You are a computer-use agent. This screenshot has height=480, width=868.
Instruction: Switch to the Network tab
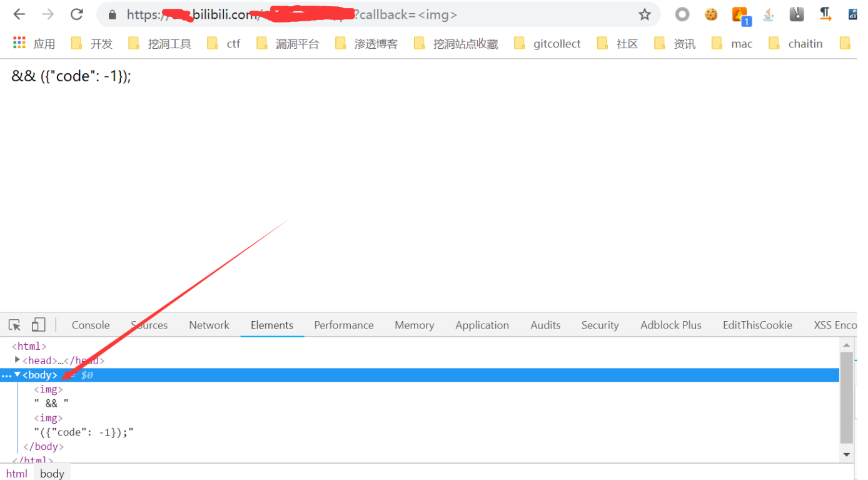[209, 325]
